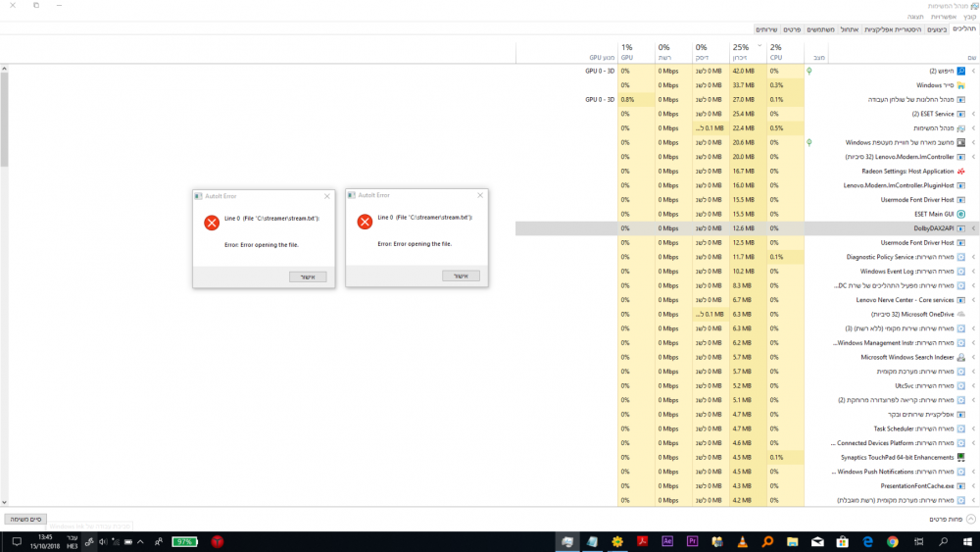Screen dimensions: 980x552
Task: Click the Microsoft Windows Search Indexer icon
Action: coord(960,357)
